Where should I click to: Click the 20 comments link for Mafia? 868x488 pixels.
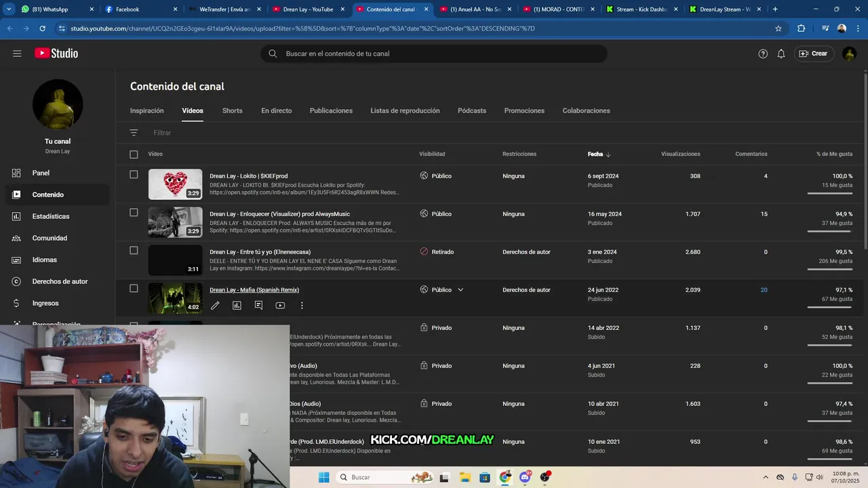pos(764,290)
